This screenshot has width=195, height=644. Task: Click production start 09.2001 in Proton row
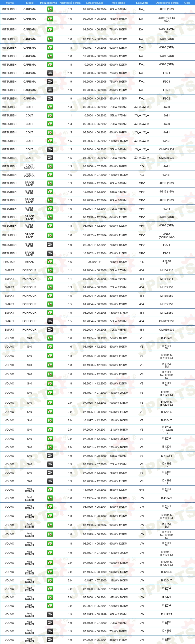95,262
